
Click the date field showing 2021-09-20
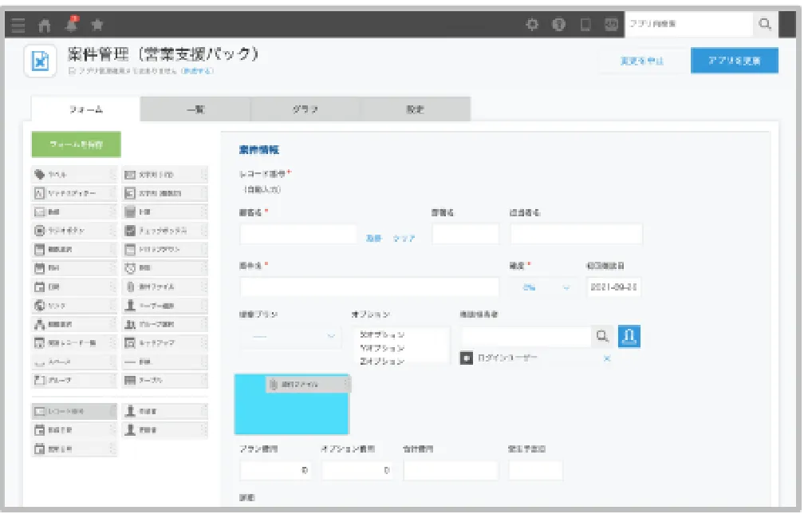click(613, 287)
